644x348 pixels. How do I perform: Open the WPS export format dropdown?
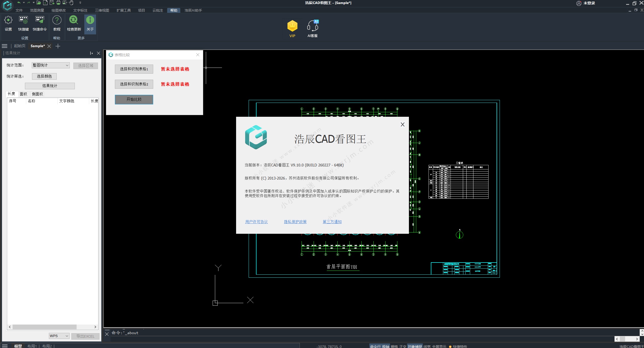coord(59,336)
